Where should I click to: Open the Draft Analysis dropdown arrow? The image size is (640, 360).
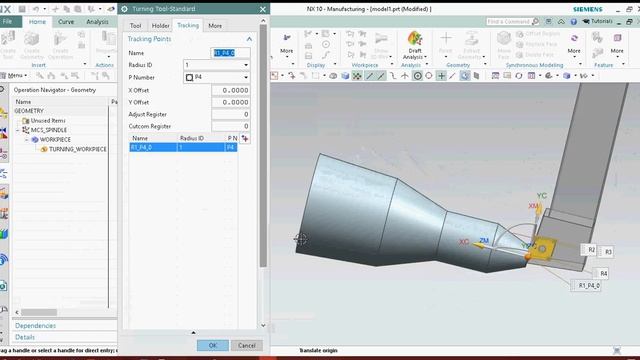coord(425,57)
